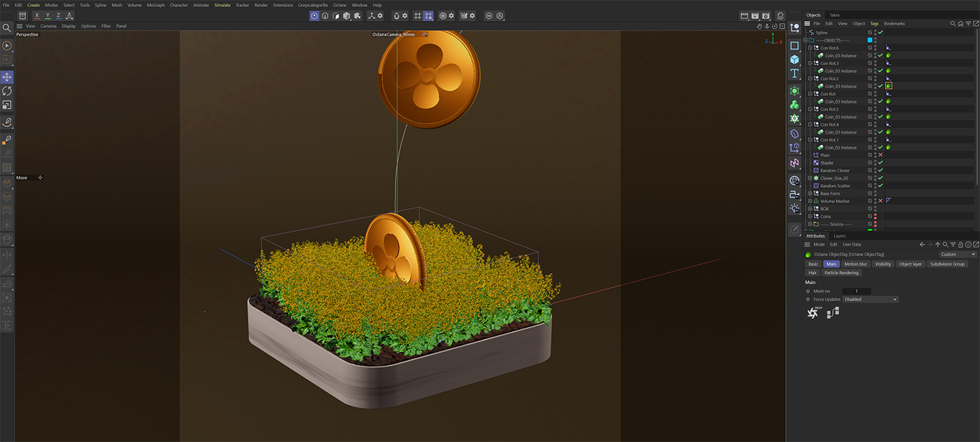Open the Subdivision Group tab button

tap(948, 264)
